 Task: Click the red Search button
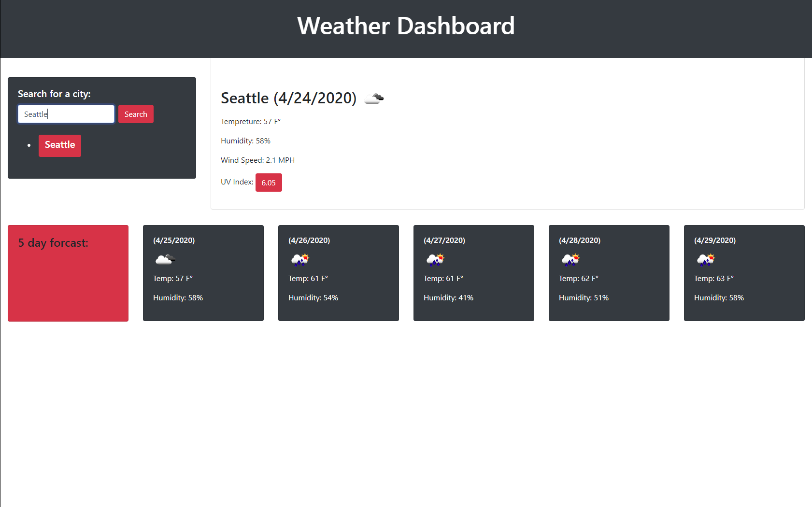click(136, 114)
